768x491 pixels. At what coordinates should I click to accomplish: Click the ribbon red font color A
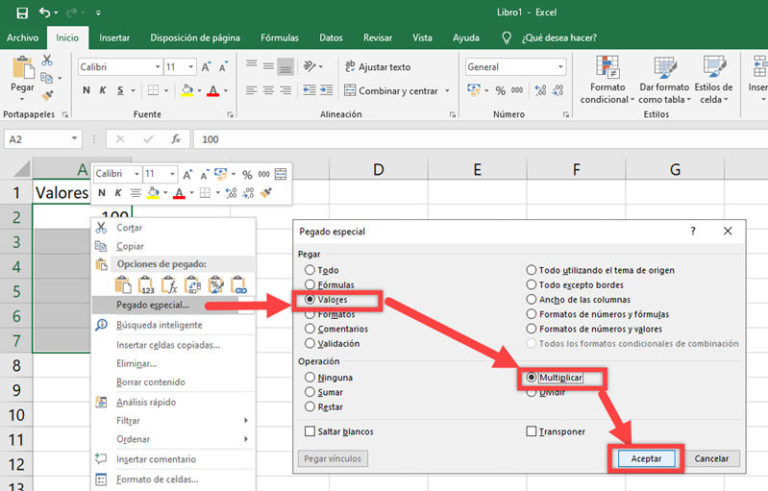(213, 90)
